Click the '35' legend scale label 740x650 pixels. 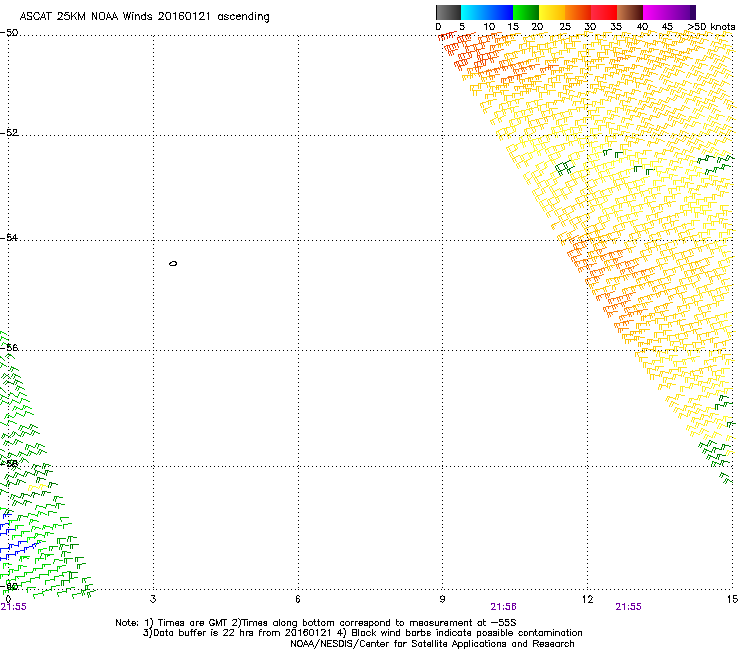616,27
